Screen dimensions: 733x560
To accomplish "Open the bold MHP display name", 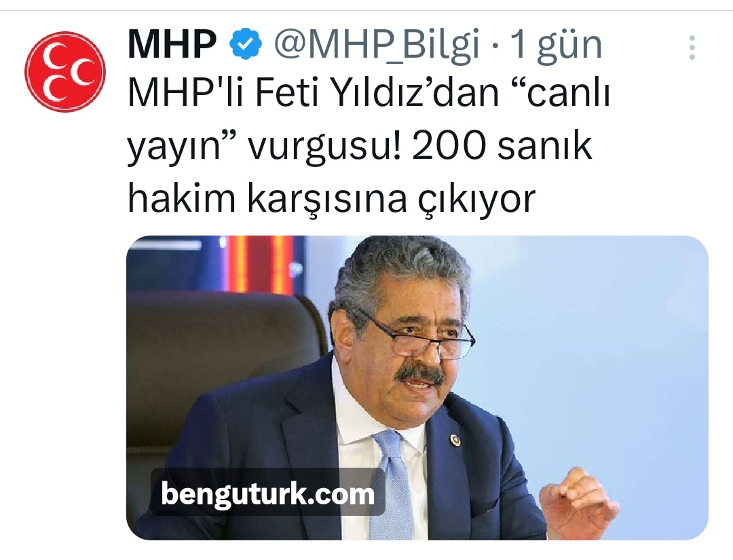I will pyautogui.click(x=172, y=44).
